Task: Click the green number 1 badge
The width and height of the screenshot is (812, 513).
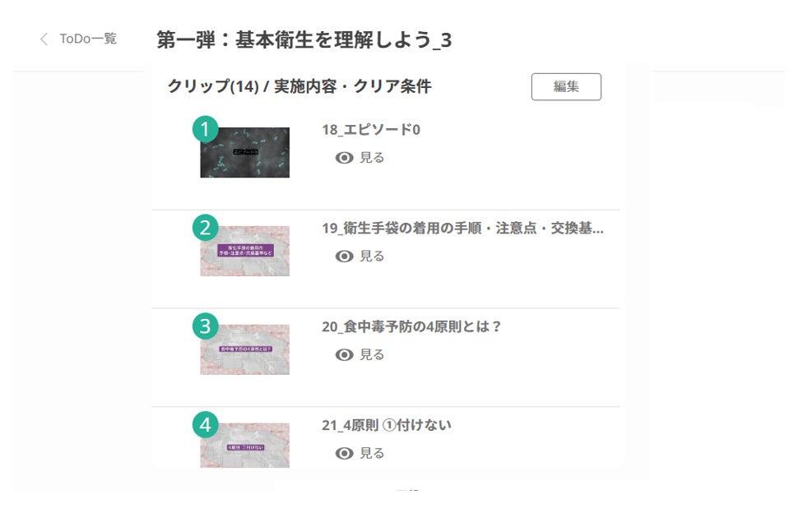Action: (206, 129)
